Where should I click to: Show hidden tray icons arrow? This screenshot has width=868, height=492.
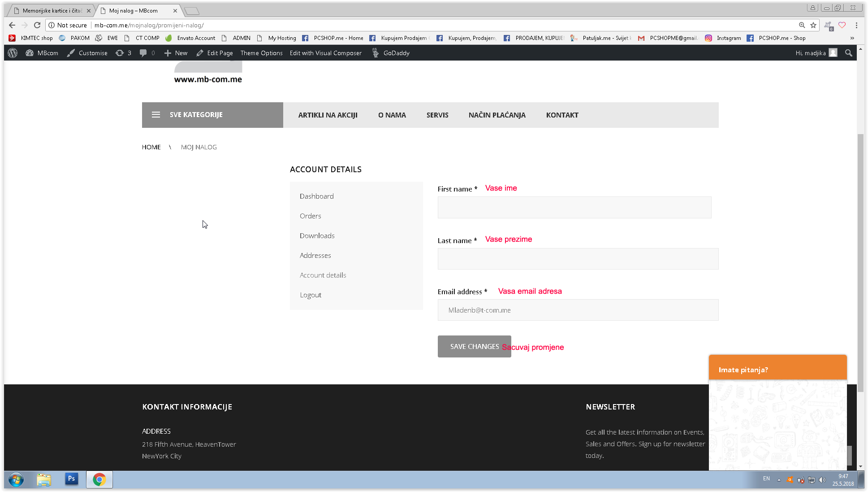(779, 480)
